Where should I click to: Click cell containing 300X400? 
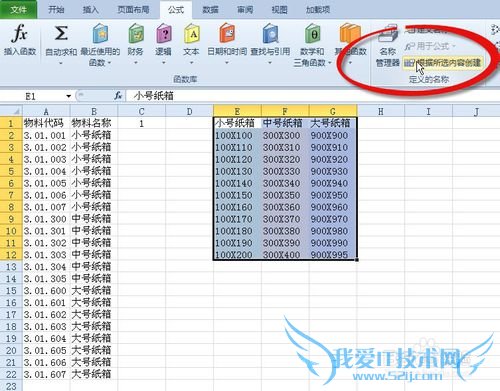(x=285, y=255)
